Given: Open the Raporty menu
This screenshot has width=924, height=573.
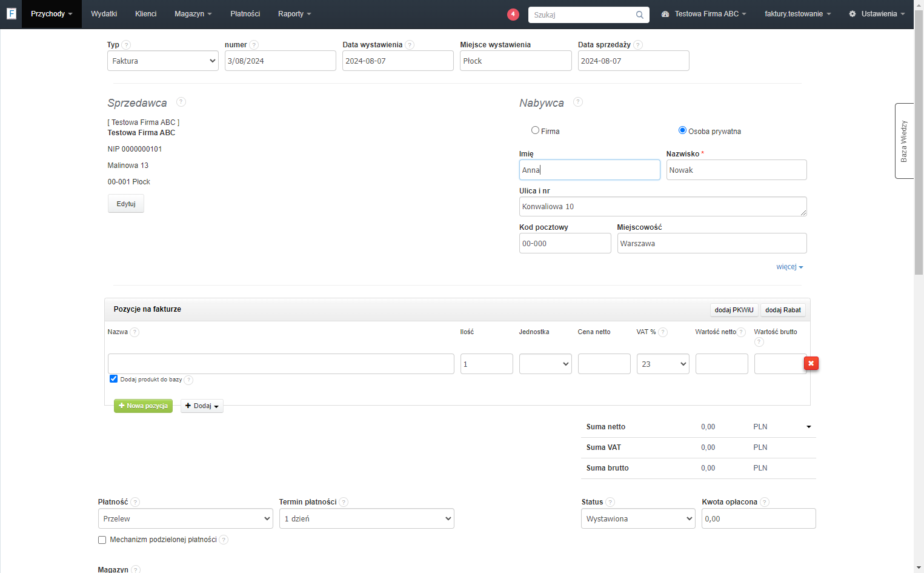Looking at the screenshot, I should (x=294, y=14).
